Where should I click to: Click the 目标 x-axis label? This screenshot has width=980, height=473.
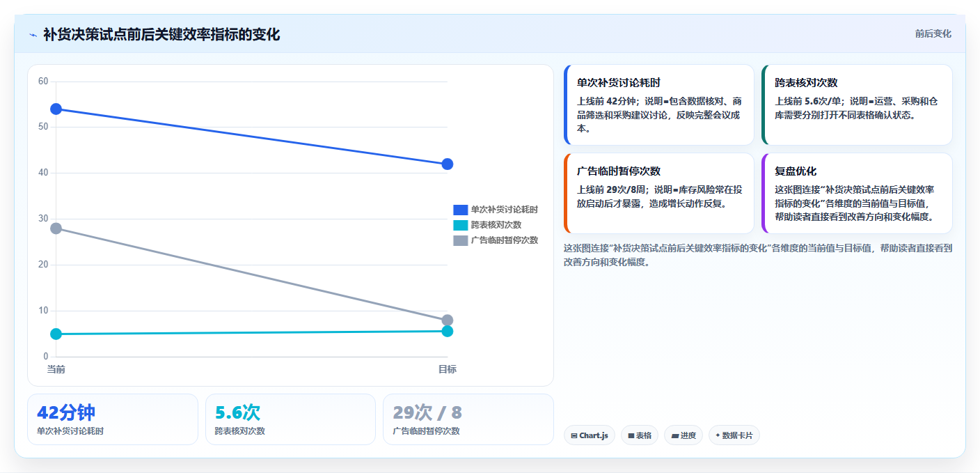[x=448, y=369]
